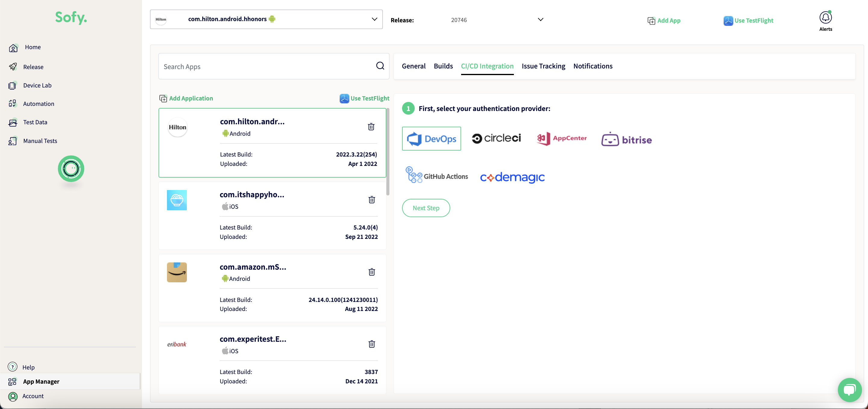Select the CI/CD Integration tab
The image size is (868, 409).
487,66
